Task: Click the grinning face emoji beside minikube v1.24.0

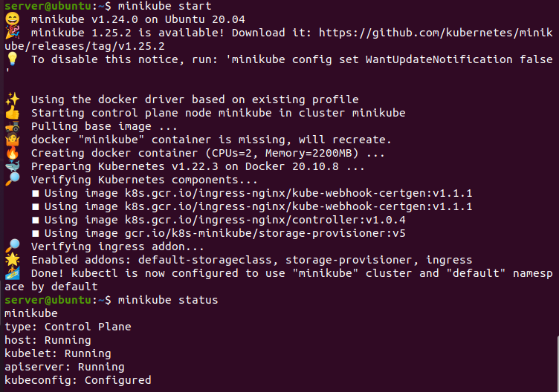Action: click(12, 19)
